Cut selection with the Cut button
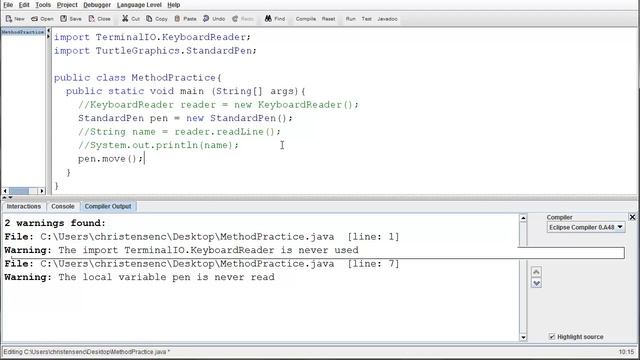Image resolution: width=640 pixels, height=360 pixels. pos(131,19)
